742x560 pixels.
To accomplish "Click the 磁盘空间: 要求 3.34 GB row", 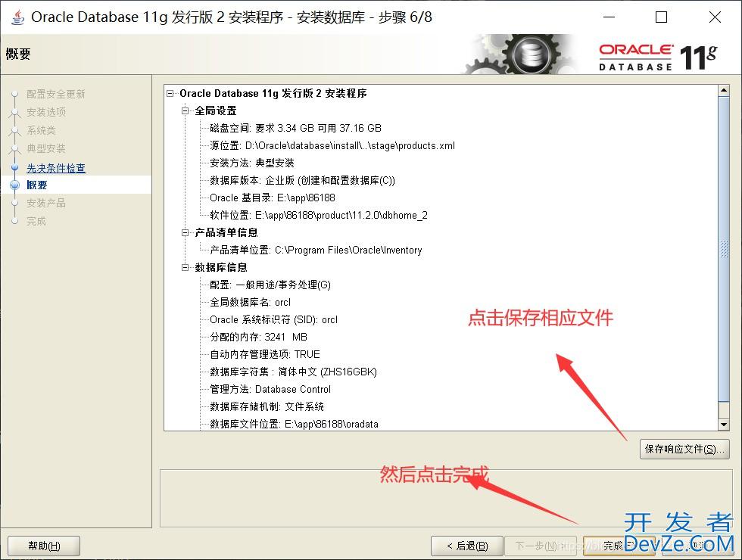I will 295,128.
